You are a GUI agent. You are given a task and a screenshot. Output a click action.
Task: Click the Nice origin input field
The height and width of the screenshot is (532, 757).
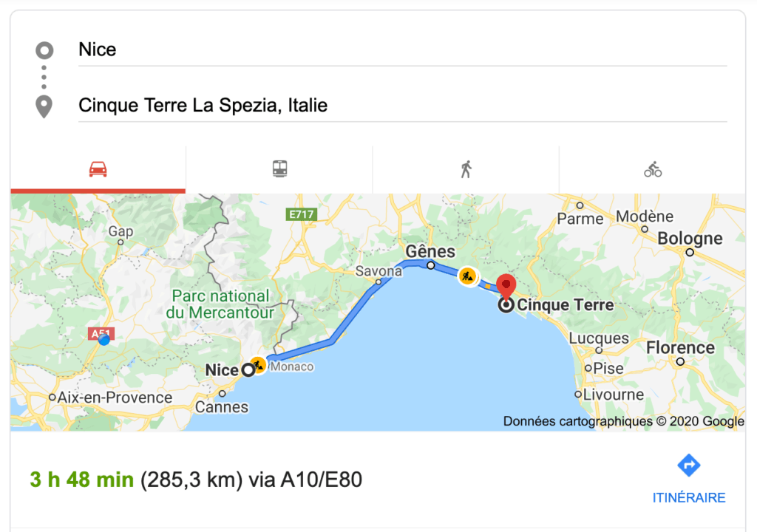pos(403,50)
